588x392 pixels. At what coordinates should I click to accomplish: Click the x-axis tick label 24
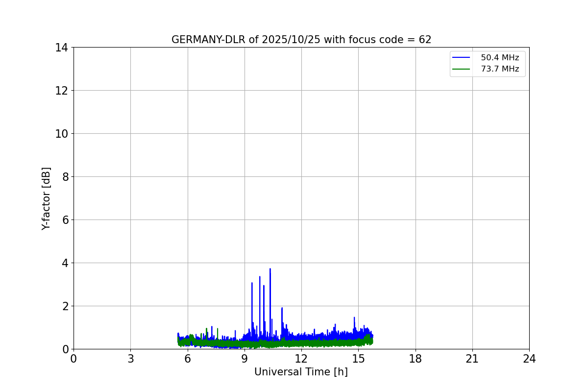(x=529, y=359)
